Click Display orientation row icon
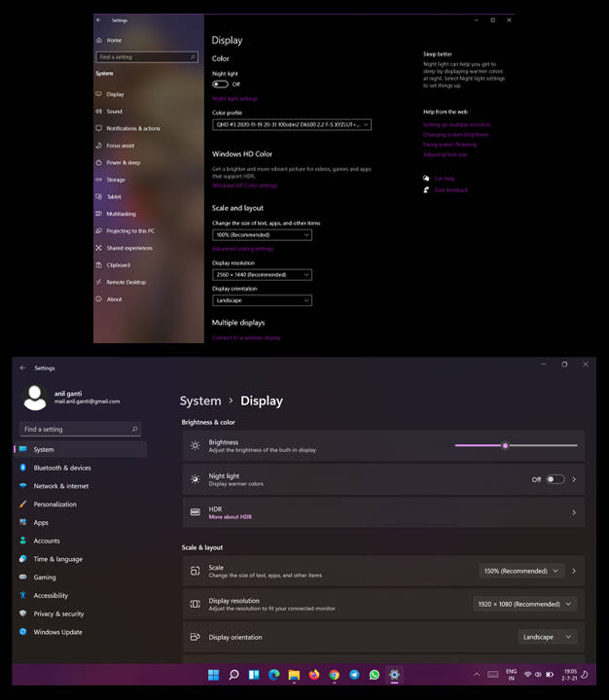The width and height of the screenshot is (609, 700). tap(196, 637)
